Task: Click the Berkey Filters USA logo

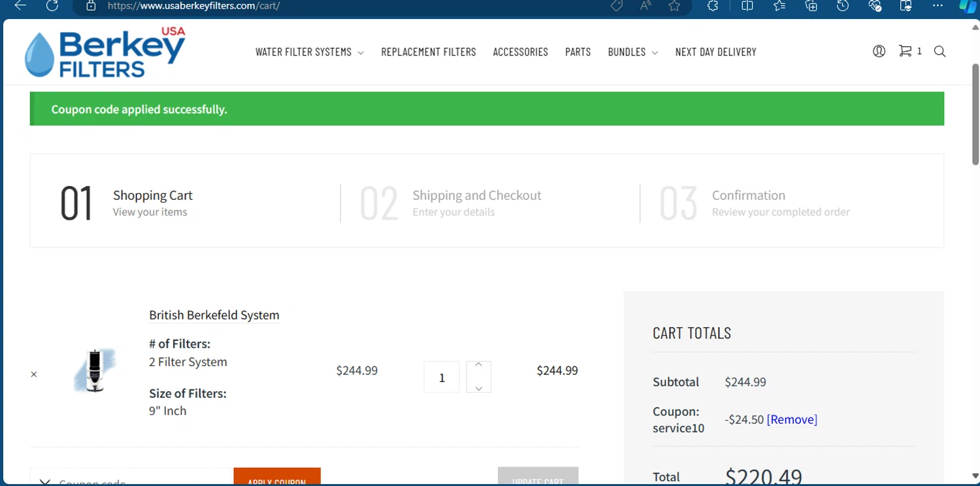Action: tap(105, 52)
